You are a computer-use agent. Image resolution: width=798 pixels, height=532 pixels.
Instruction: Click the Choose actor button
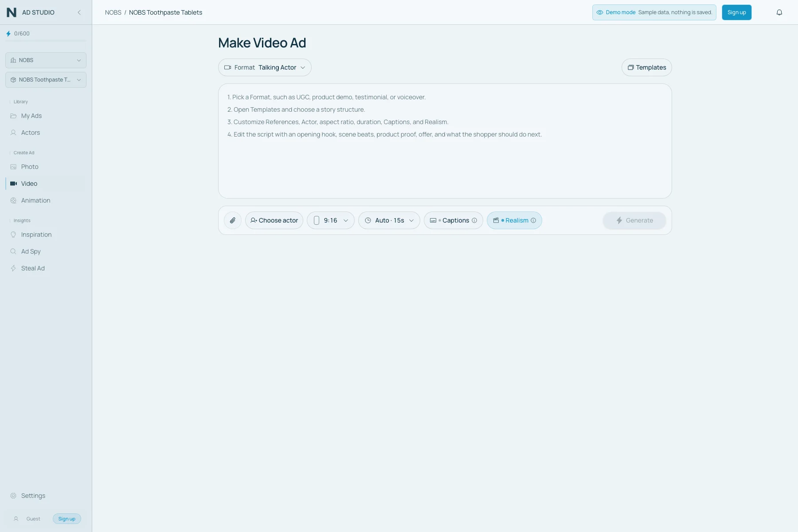274,220
